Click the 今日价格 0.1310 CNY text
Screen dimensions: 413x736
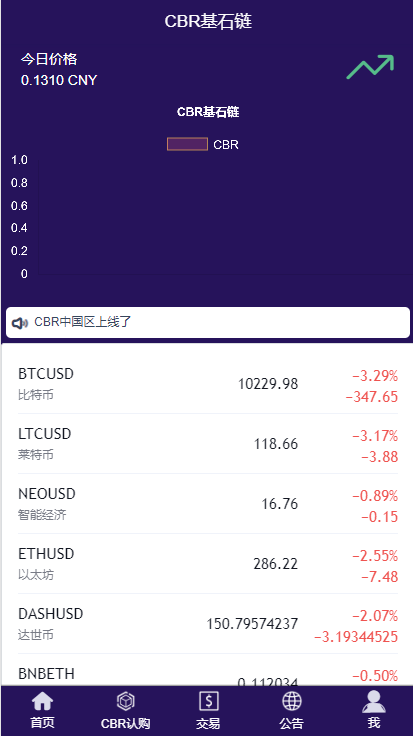pos(59,70)
